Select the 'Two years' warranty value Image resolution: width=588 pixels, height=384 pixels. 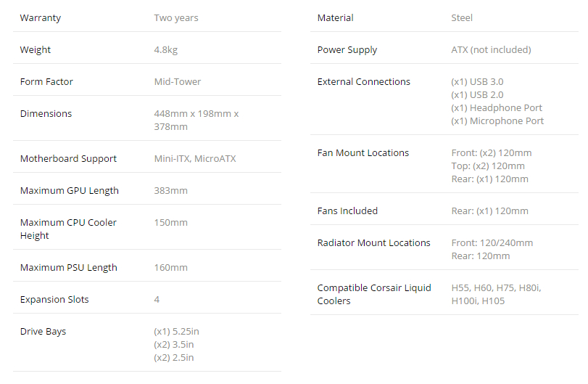176,18
